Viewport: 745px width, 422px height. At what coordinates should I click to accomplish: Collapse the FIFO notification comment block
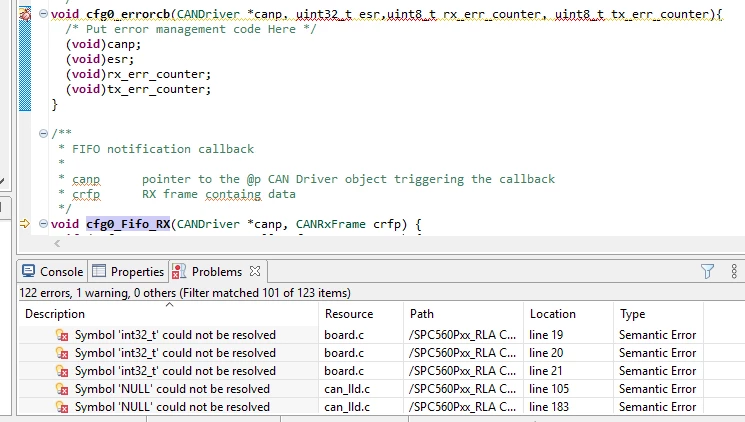(x=43, y=134)
